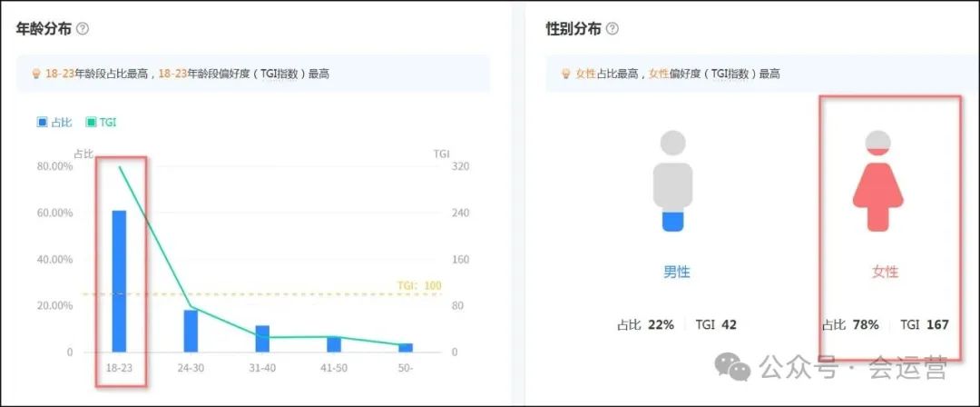Screen dimensions: 980x407
Task: Select the blue bar for 18-23
Action: click(119, 281)
